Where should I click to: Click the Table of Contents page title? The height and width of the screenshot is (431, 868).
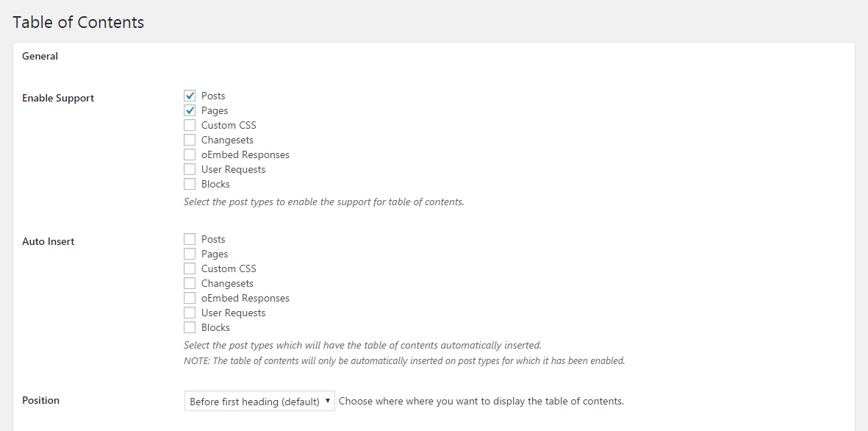point(78,22)
